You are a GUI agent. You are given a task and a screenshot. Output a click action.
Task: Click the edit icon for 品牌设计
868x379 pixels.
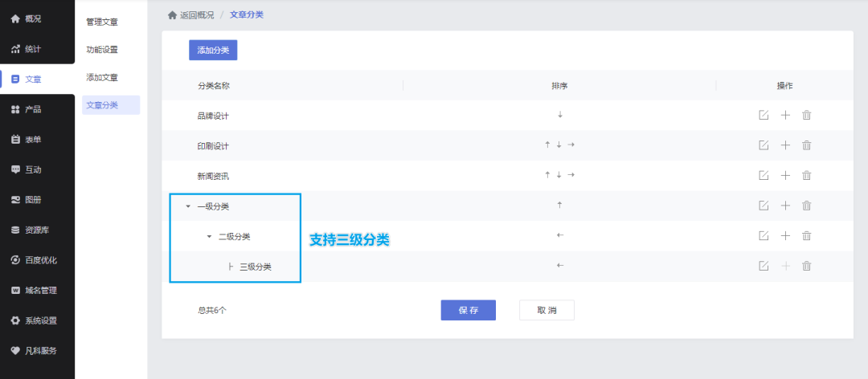[x=764, y=115]
